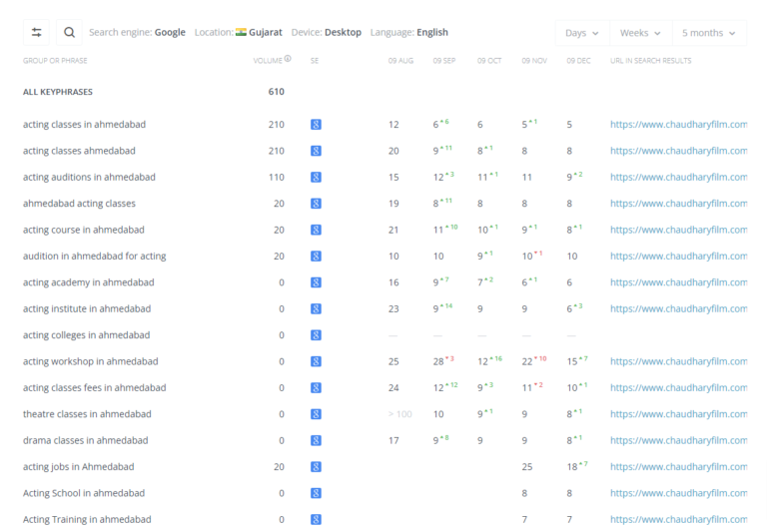Click the Group or Phrase column header
Image resolution: width=767 pixels, height=532 pixels.
point(55,61)
